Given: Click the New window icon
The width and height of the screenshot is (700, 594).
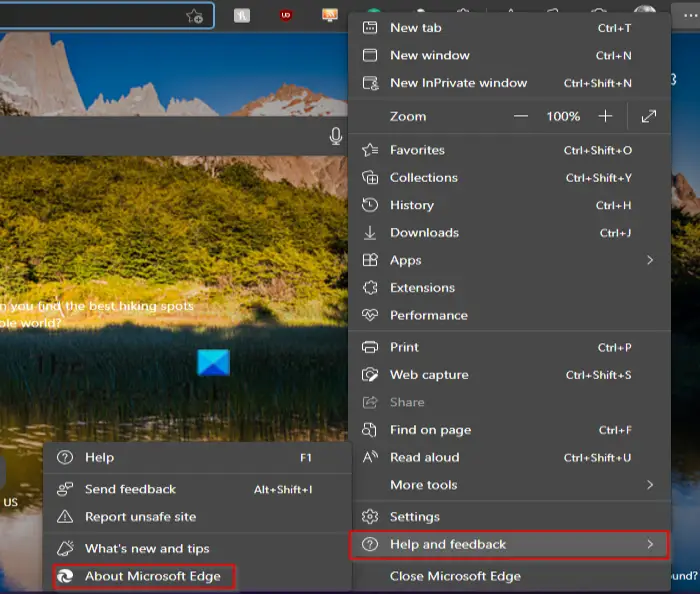Looking at the screenshot, I should click(x=370, y=55).
